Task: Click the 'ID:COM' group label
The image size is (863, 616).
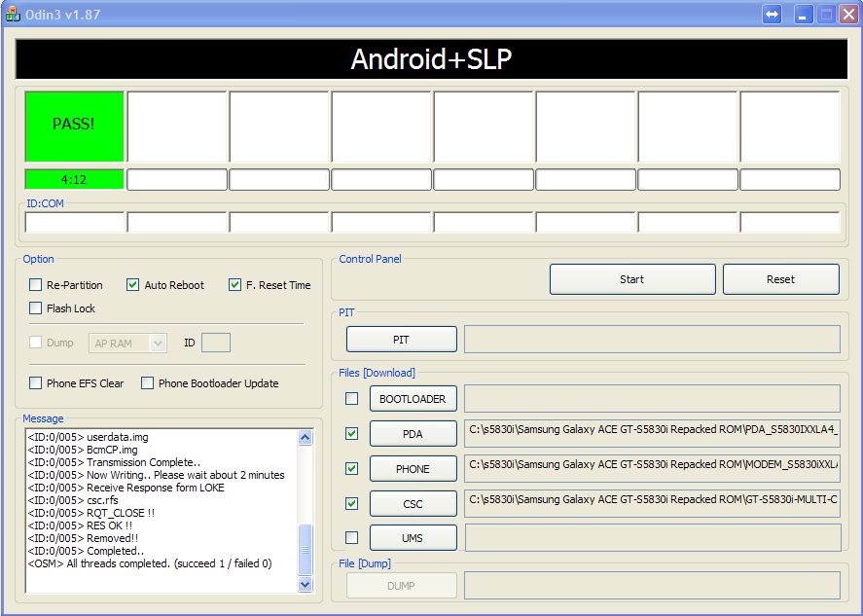Action: (x=45, y=203)
